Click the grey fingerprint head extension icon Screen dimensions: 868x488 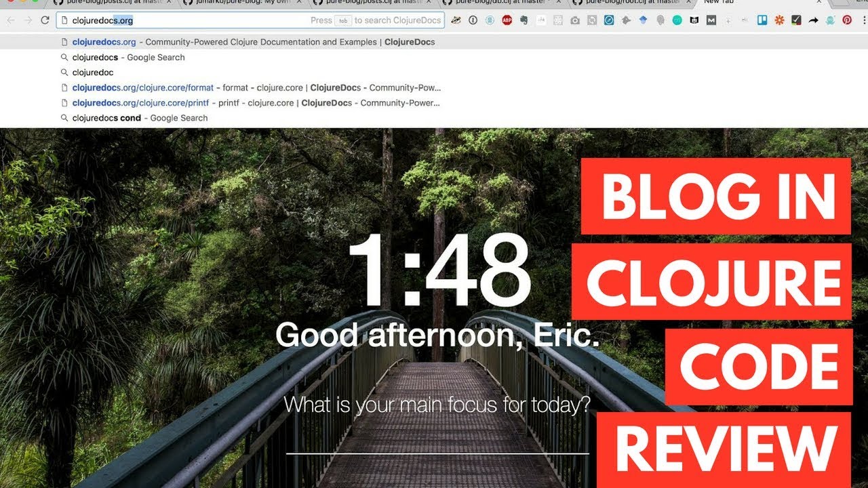point(660,20)
